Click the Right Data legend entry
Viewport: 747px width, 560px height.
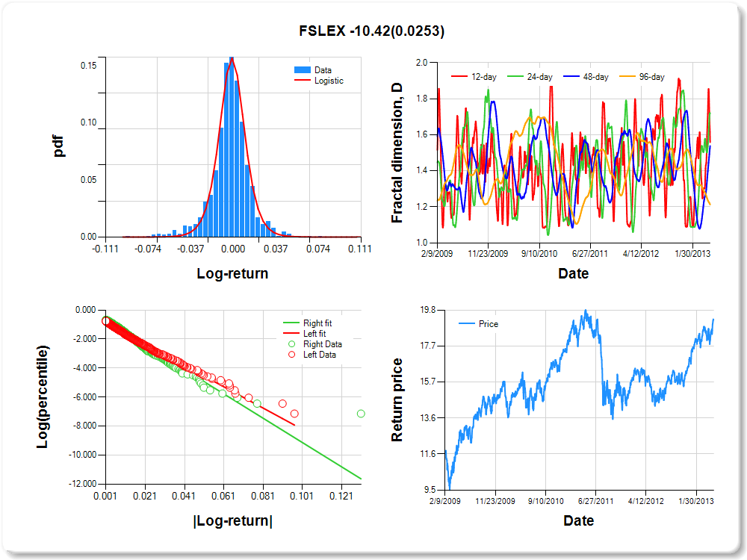[x=315, y=343]
